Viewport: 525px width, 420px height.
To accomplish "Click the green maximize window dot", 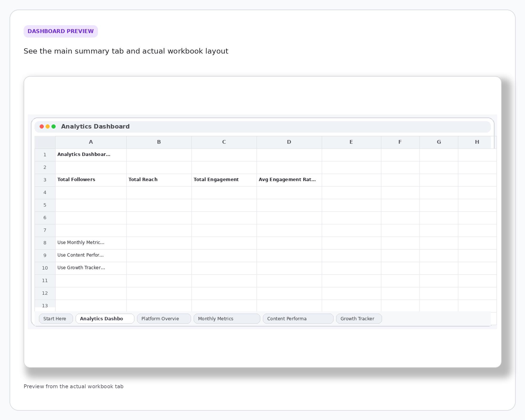I will pyautogui.click(x=54, y=127).
